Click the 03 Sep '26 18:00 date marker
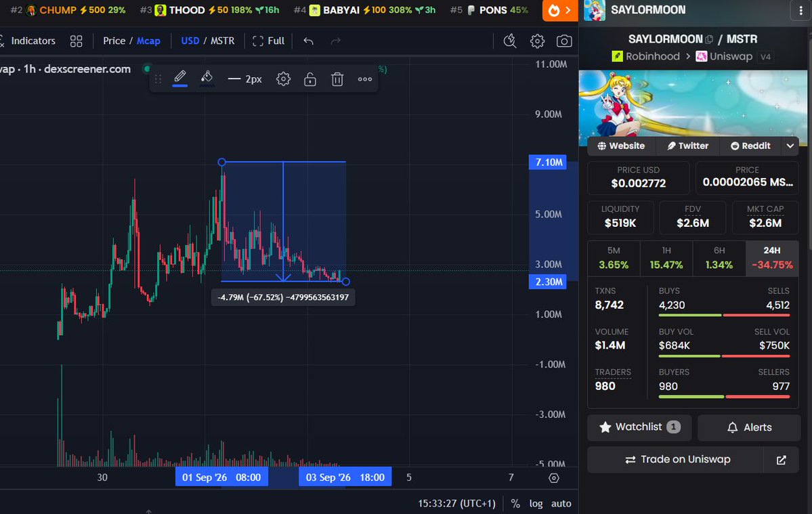 click(x=345, y=477)
